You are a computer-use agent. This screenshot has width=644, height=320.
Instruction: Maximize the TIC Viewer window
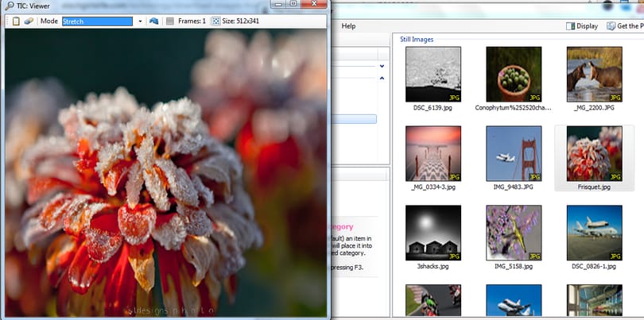(x=293, y=4)
